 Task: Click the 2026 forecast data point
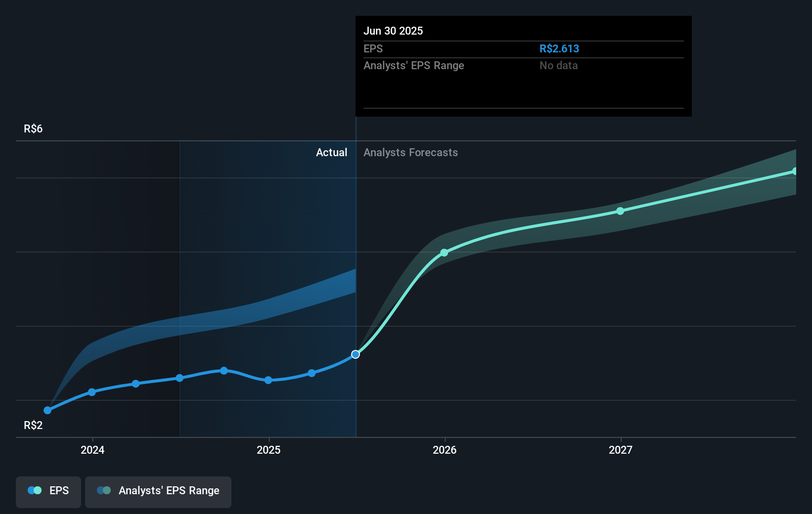click(x=444, y=253)
